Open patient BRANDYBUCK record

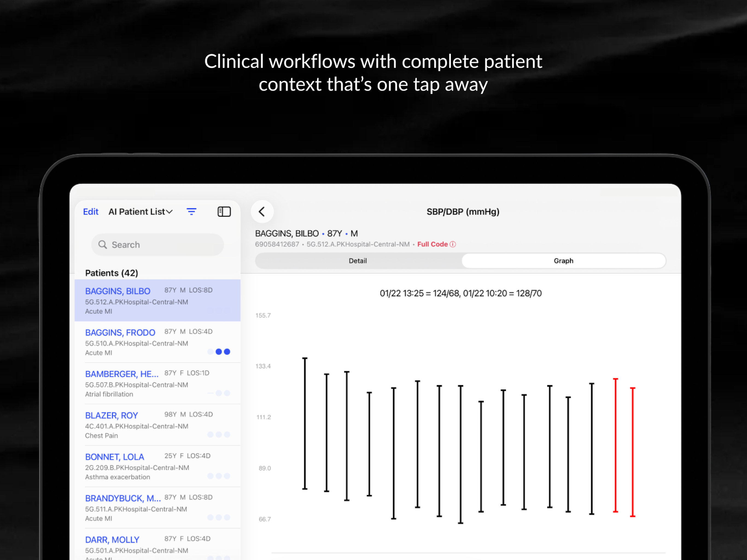point(122,498)
